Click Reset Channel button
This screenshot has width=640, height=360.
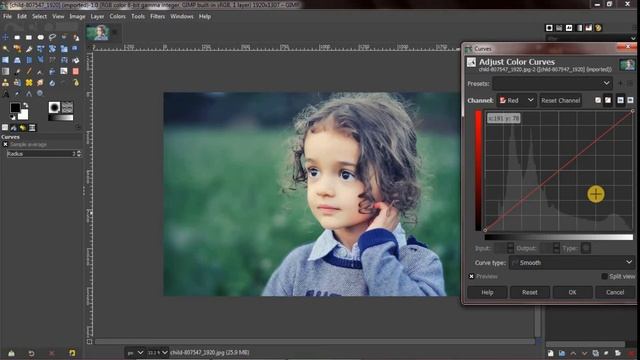(x=560, y=100)
